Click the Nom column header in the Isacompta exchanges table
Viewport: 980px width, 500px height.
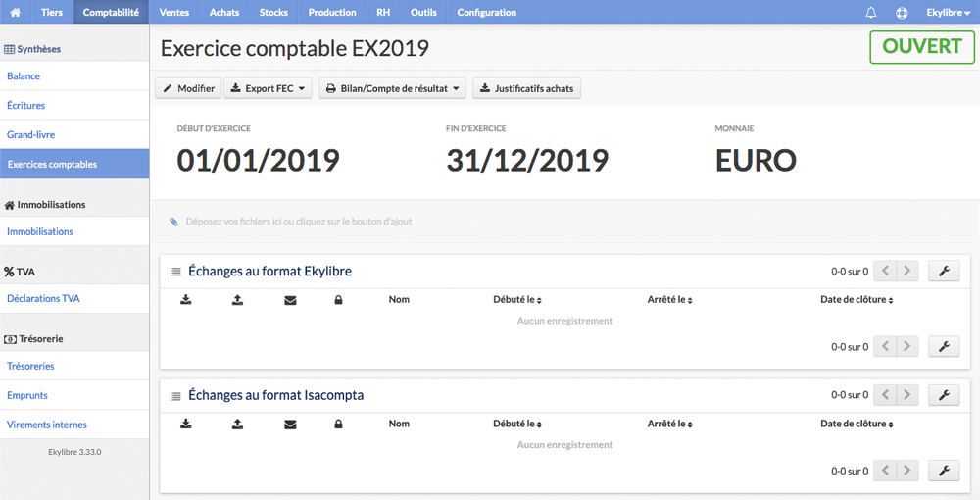pos(399,424)
